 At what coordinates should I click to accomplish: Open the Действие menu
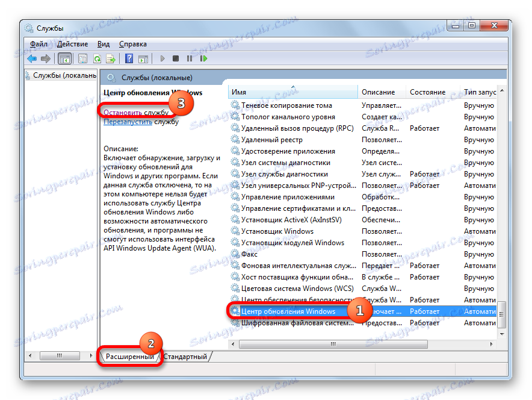point(72,44)
